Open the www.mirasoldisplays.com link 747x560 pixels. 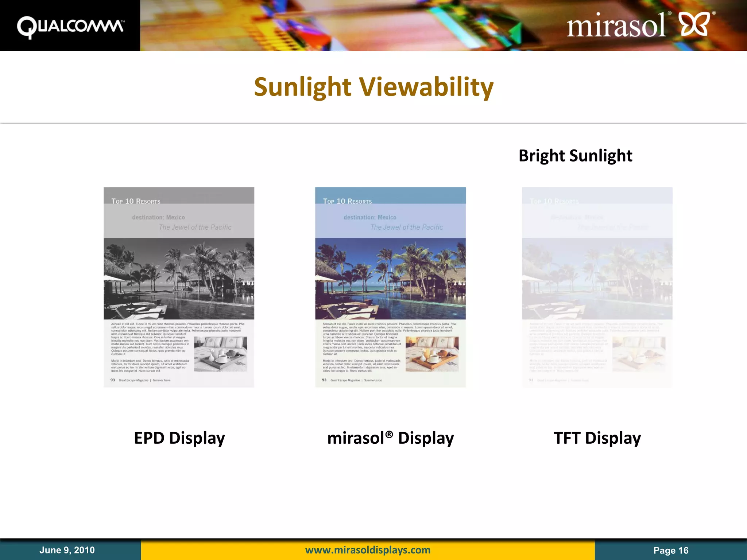[368, 550]
